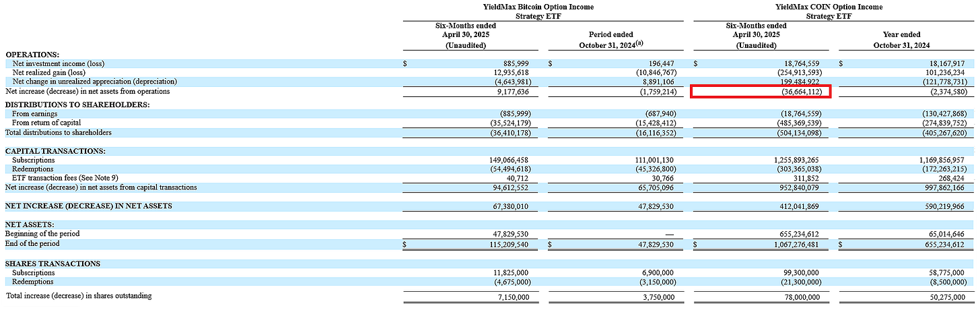Click the subscriptions value 111,001,130
Viewport: 980px width, 310px height.
(657, 160)
